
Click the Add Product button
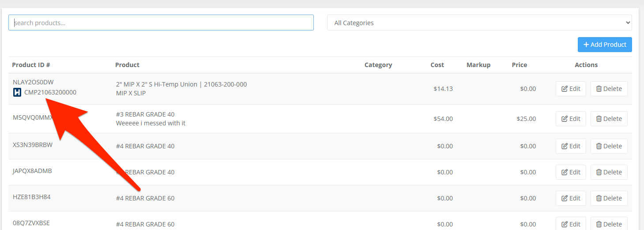(605, 45)
